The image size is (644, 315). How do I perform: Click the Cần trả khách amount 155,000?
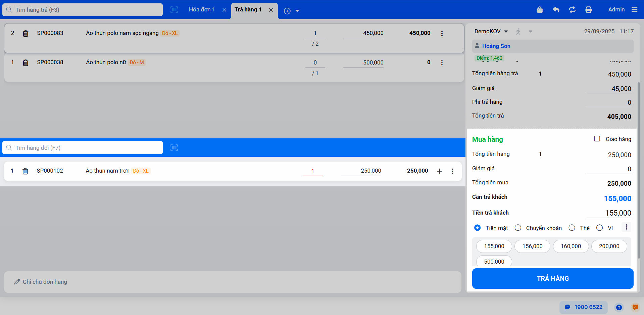617,198
